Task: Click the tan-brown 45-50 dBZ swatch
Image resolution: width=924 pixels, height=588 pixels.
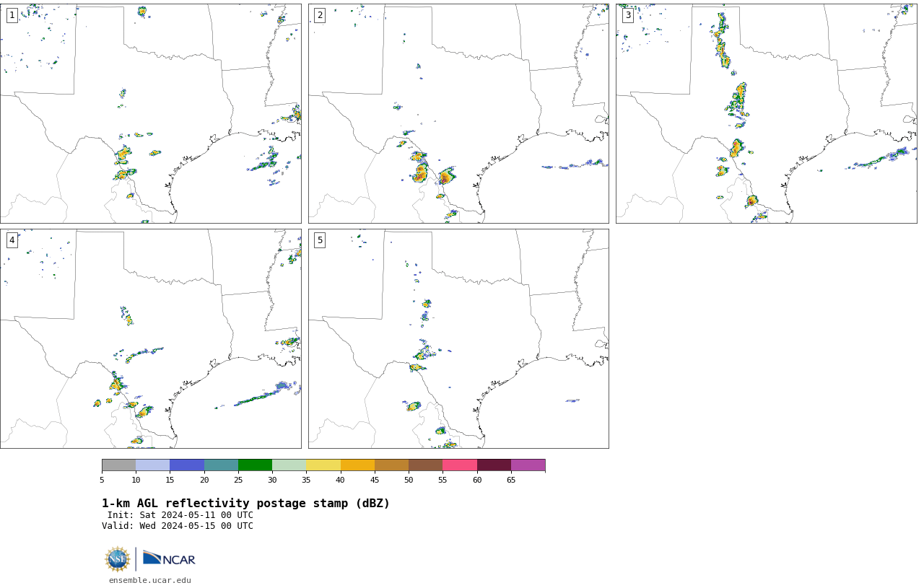Action: tap(391, 465)
